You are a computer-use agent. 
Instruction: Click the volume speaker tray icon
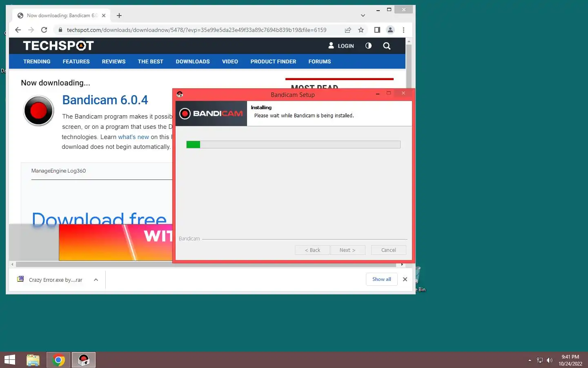pyautogui.click(x=550, y=360)
